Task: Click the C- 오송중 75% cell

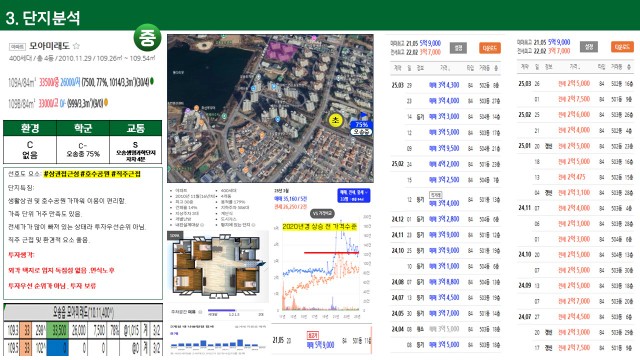Action: pos(83,150)
